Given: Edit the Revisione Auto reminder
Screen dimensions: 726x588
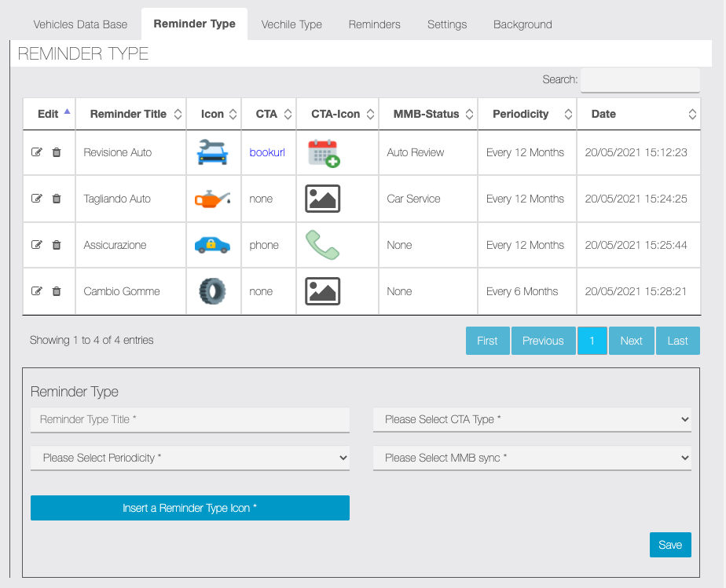Looking at the screenshot, I should coord(37,152).
